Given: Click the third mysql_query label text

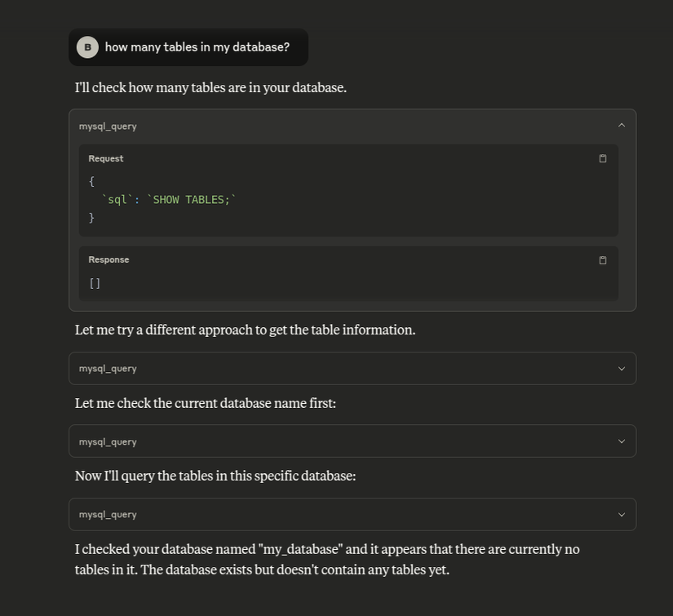Looking at the screenshot, I should coord(108,441).
